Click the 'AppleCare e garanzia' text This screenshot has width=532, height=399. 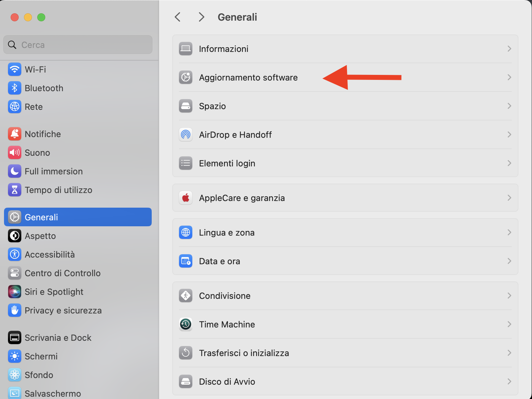tap(242, 198)
